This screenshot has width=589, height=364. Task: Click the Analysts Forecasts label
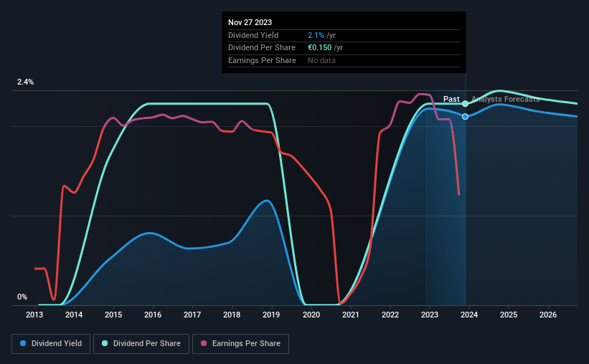(x=506, y=99)
